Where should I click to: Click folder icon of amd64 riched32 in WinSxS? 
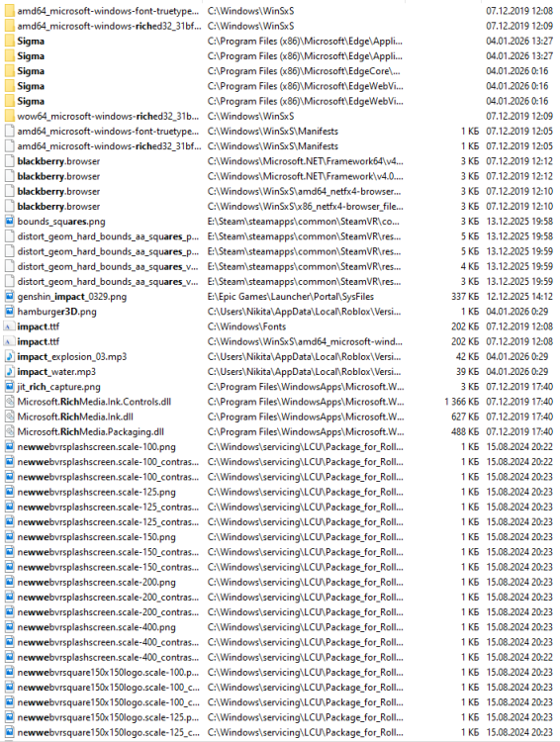(x=9, y=26)
